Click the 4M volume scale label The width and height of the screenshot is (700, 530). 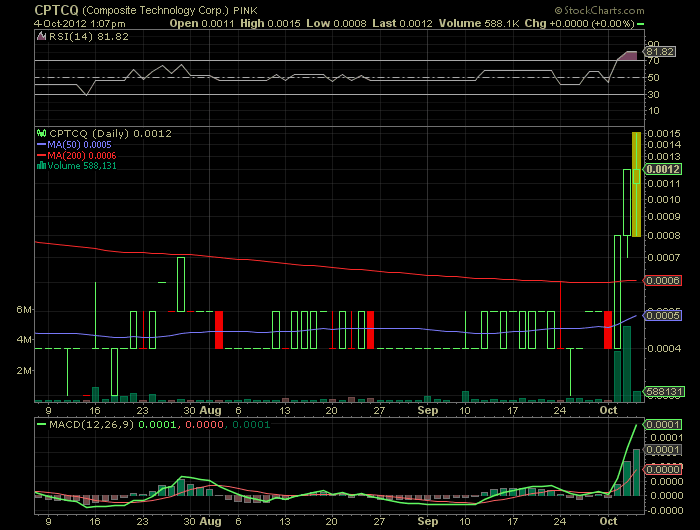[x=24, y=339]
